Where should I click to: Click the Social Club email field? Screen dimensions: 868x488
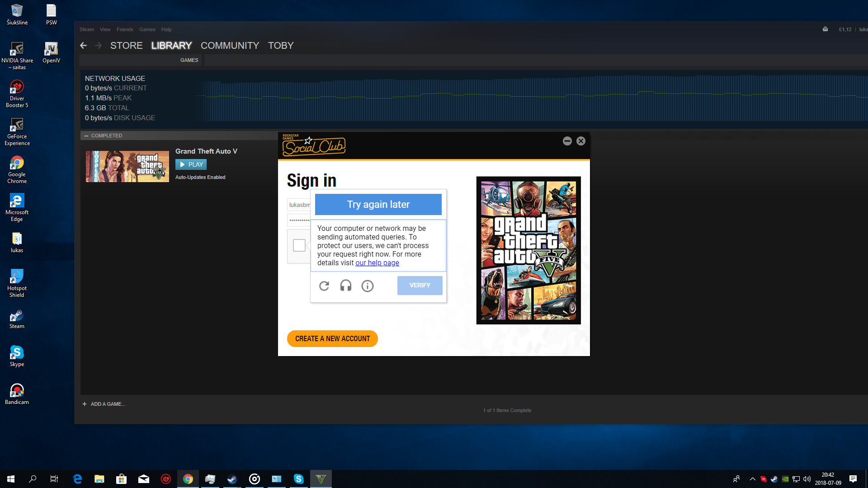pyautogui.click(x=299, y=205)
